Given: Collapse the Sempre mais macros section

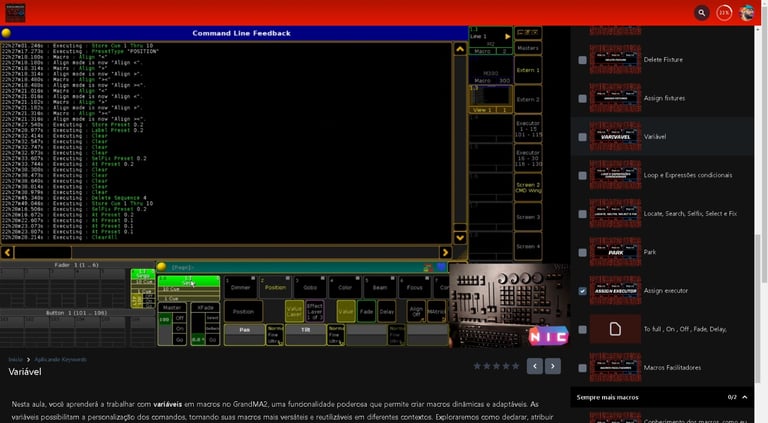Looking at the screenshot, I should [x=745, y=397].
